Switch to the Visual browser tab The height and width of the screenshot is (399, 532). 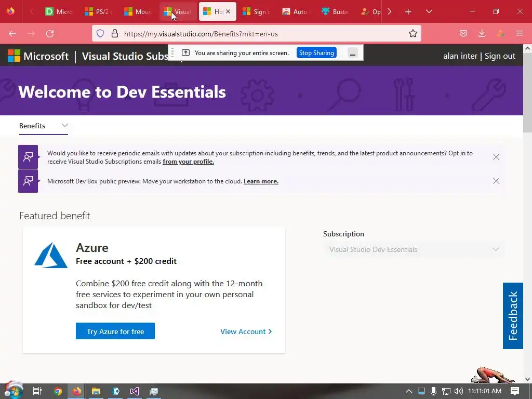178,11
